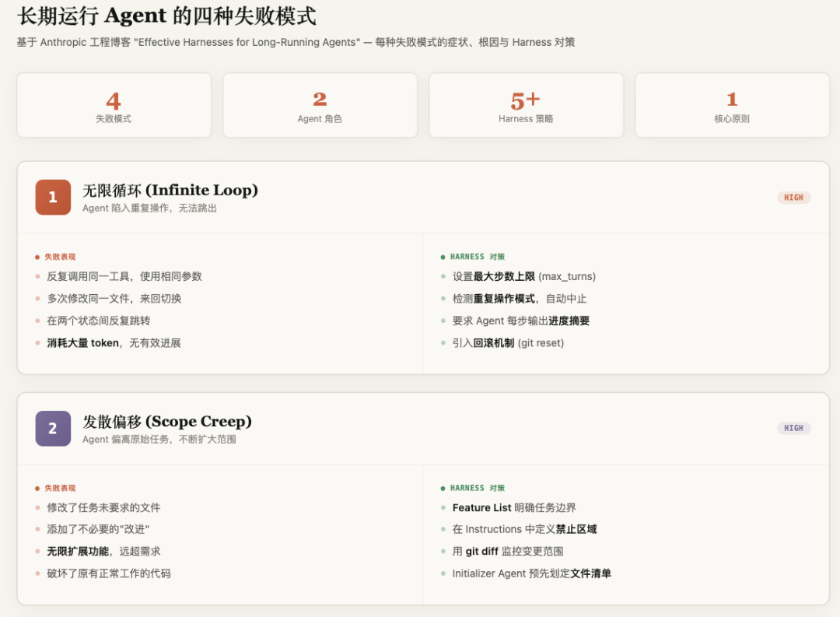Click the 消耗大量 token bullet item

[x=114, y=342]
